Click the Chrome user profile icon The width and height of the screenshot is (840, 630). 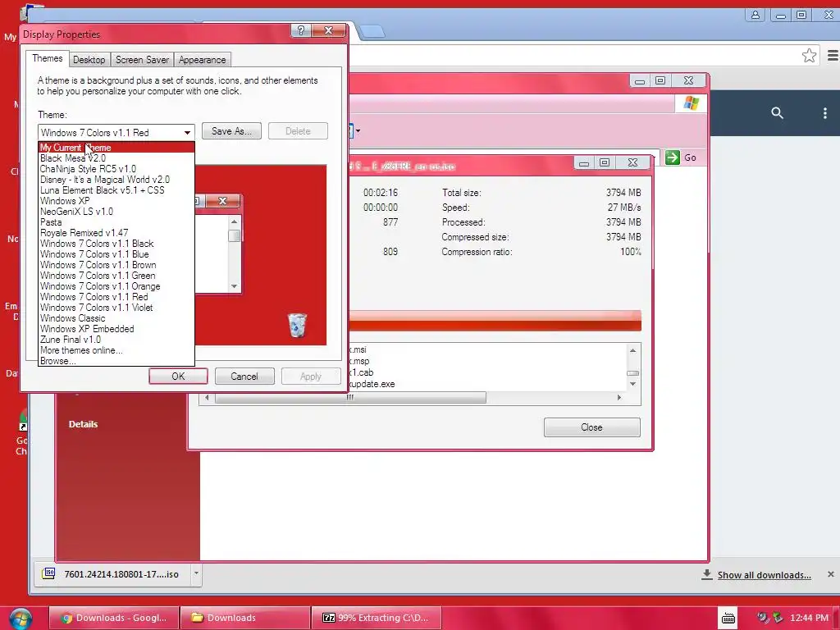(x=756, y=15)
